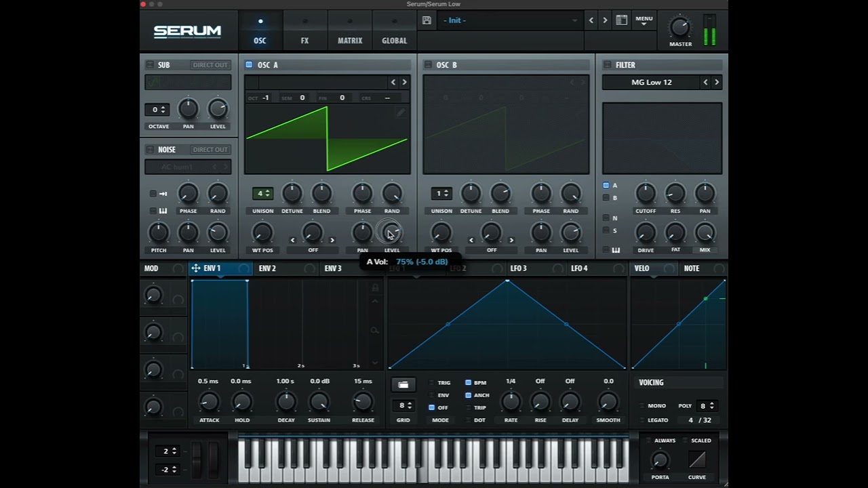The width and height of the screenshot is (868, 488).
Task: Click the OSC A LEVEL knob
Action: pyautogui.click(x=392, y=233)
